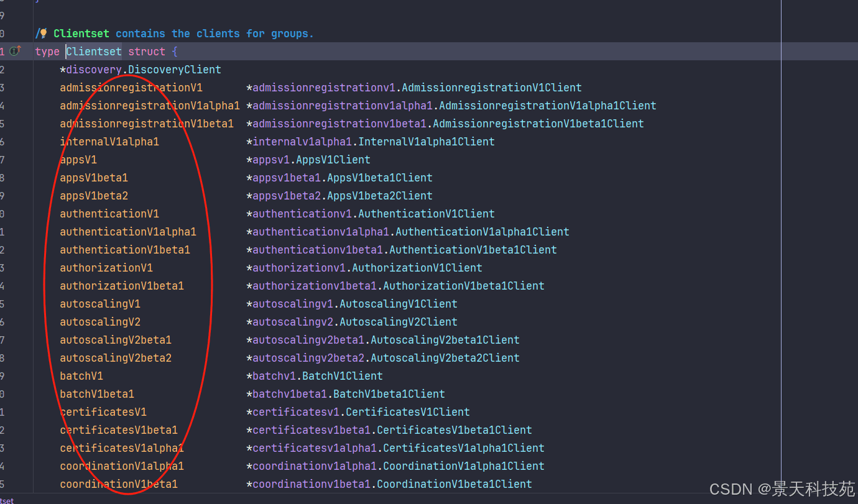Go to the 'AuthorizationV1Client' type reference

click(x=417, y=268)
